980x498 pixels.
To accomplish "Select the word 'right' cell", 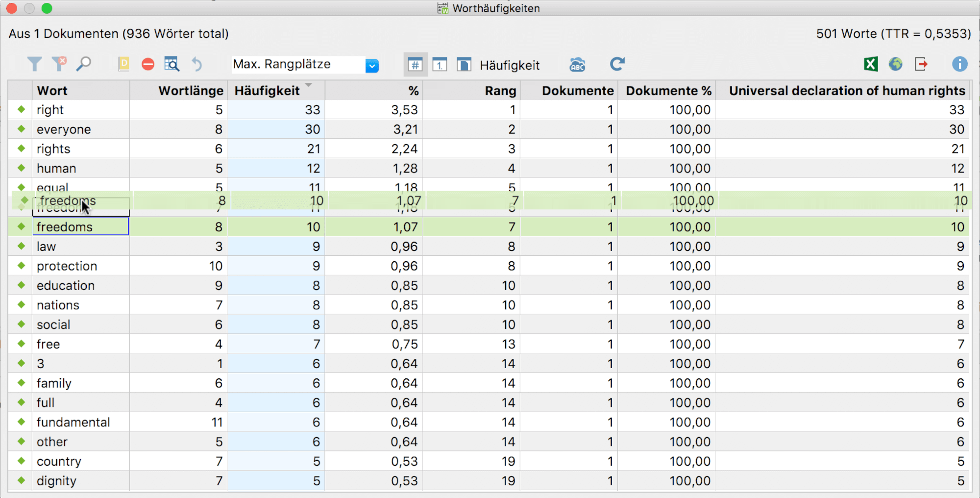I will coord(81,110).
